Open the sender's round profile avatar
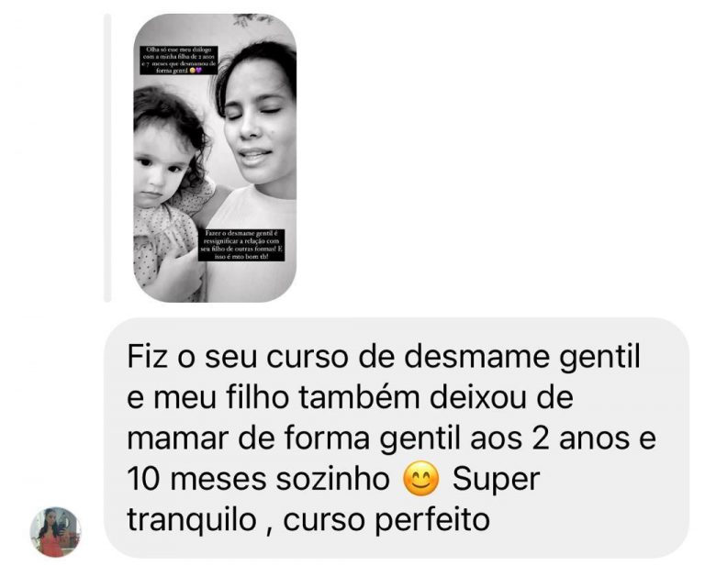 pyautogui.click(x=55, y=532)
